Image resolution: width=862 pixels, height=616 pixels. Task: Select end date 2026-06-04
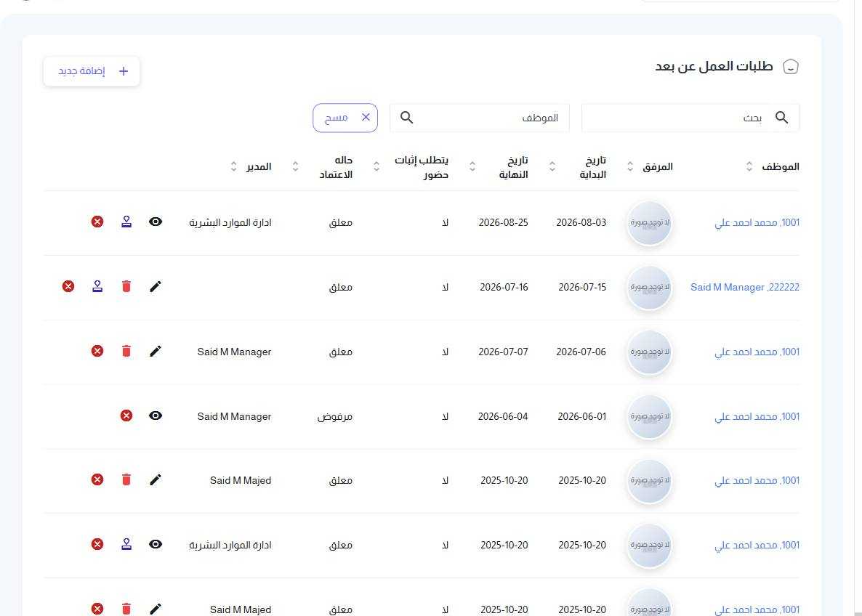pos(503,416)
